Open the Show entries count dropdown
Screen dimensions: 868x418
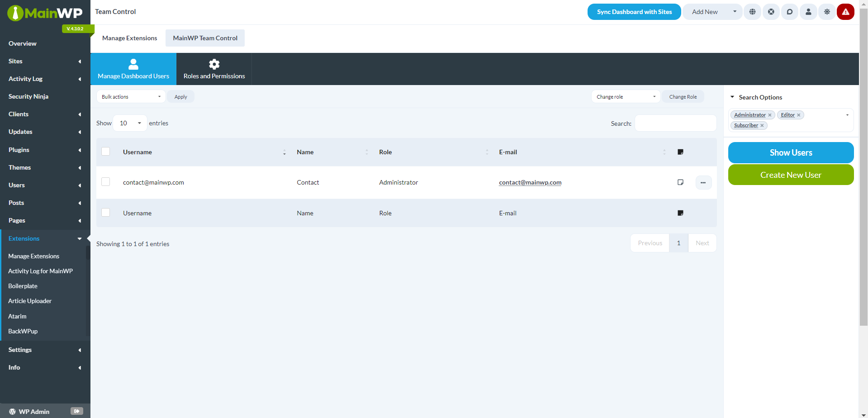(130, 123)
